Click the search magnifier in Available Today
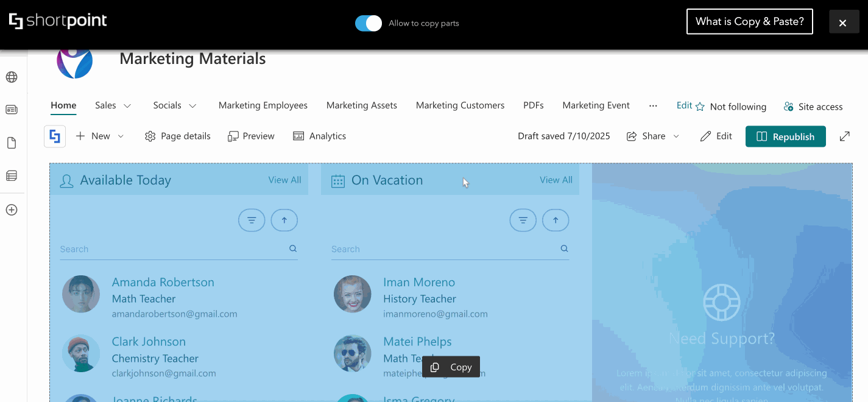 [293, 249]
